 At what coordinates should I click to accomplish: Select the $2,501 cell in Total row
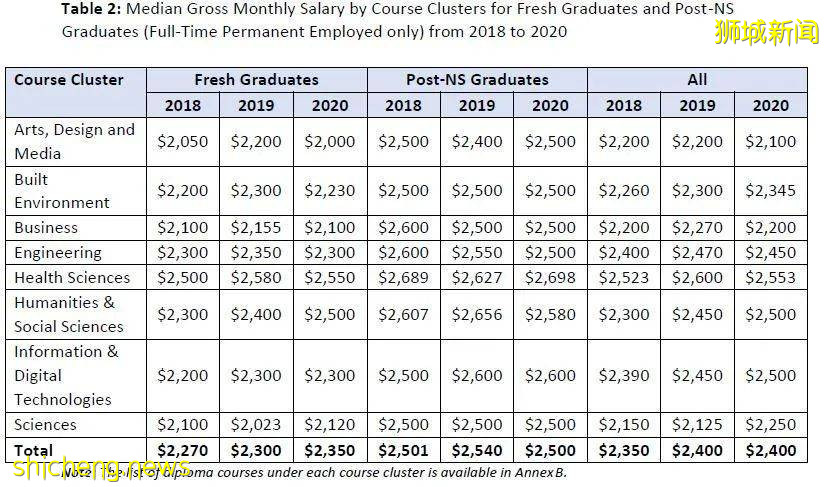(x=404, y=450)
